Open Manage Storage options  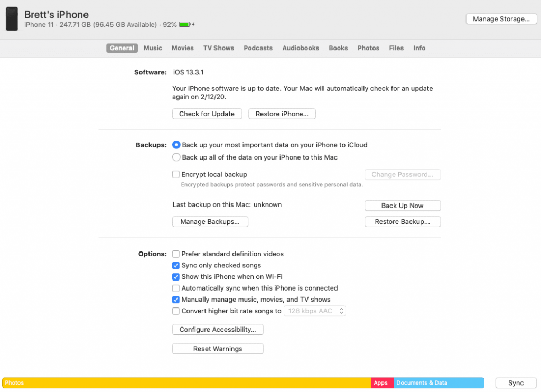pyautogui.click(x=501, y=19)
